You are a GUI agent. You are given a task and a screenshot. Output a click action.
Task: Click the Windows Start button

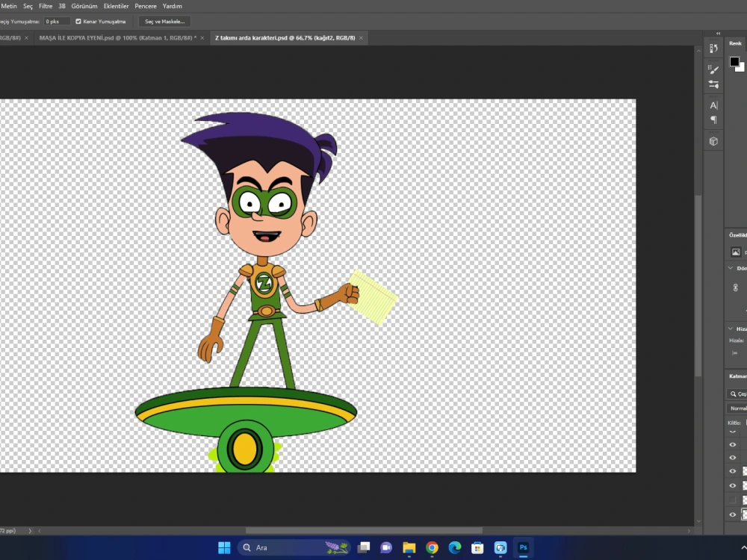pos(224,547)
